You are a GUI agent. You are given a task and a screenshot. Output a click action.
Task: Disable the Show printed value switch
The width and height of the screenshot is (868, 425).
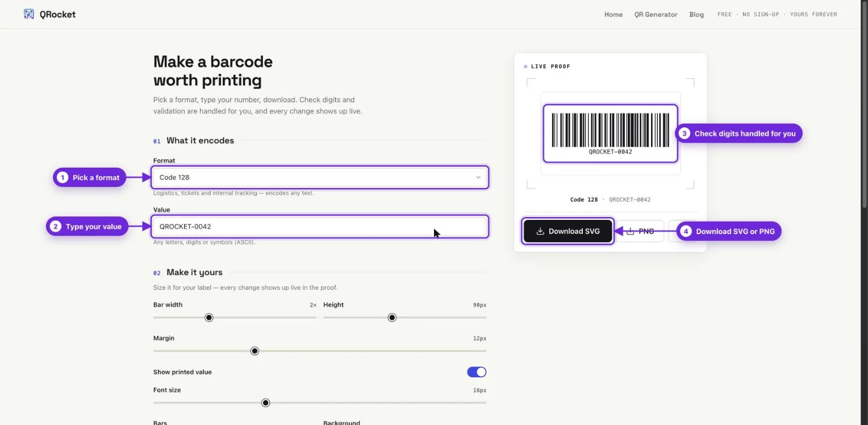(477, 372)
